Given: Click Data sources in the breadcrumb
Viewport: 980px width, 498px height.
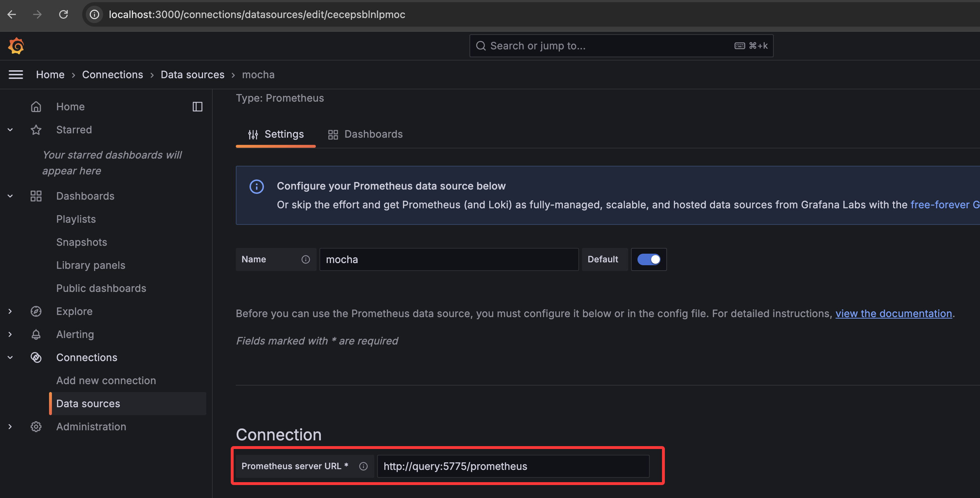Looking at the screenshot, I should pos(193,75).
